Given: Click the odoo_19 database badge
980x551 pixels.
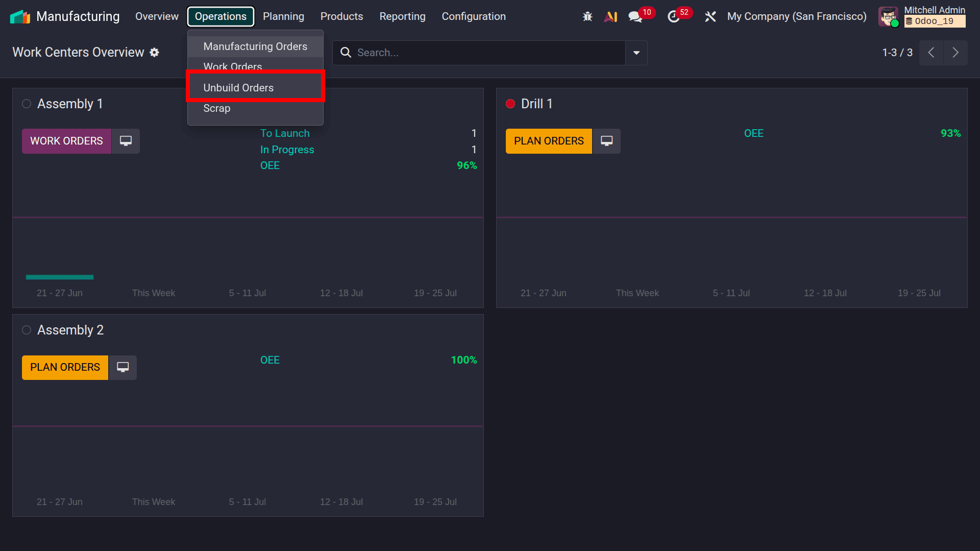Looking at the screenshot, I should [x=935, y=21].
